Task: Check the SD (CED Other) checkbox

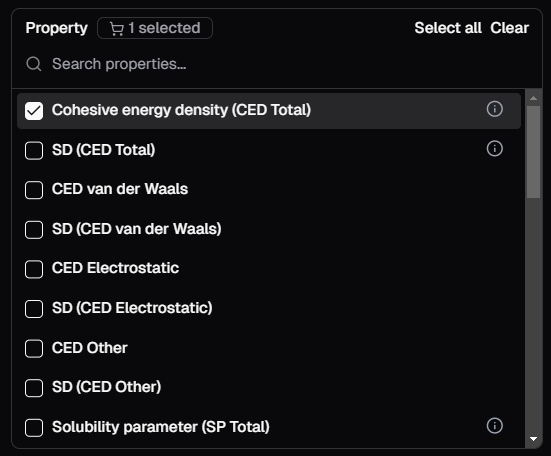Action: [34, 388]
